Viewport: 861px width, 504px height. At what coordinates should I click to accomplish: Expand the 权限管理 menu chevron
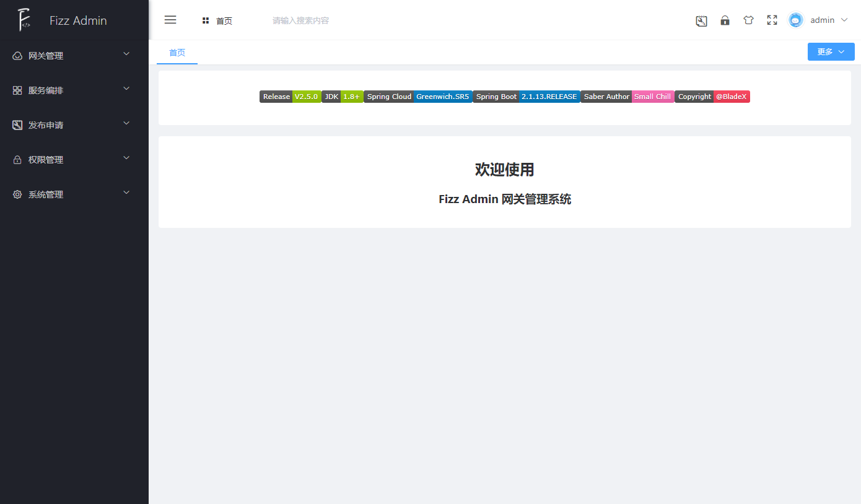pyautogui.click(x=126, y=159)
